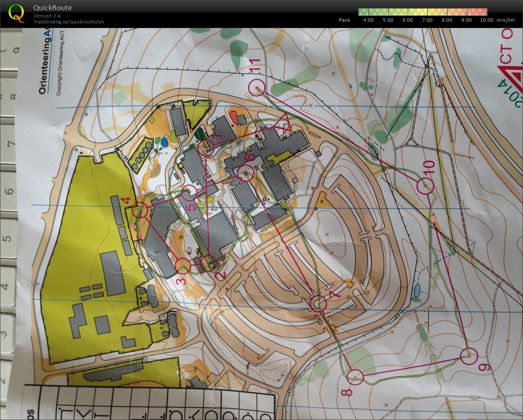Viewport: 523px width, 420px height.
Task: Click control marker 11 on the map
Action: click(x=256, y=87)
